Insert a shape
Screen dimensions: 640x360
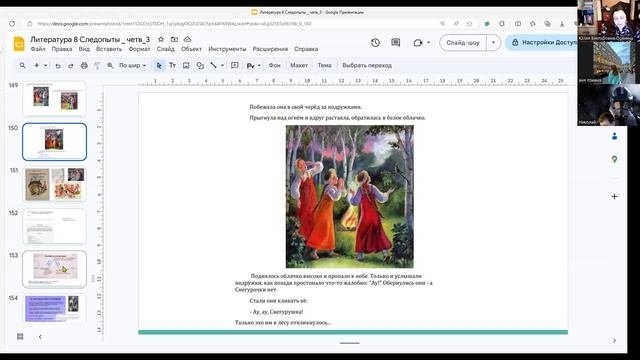coord(200,65)
